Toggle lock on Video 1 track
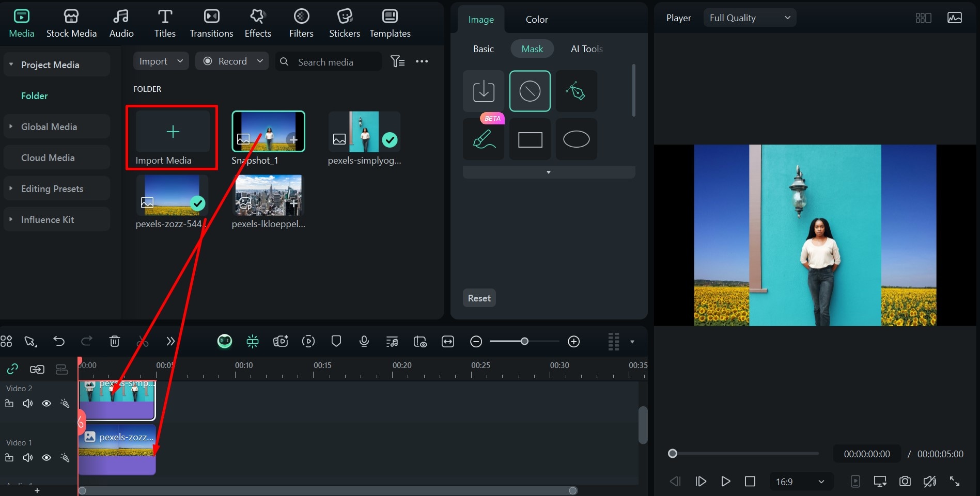Image resolution: width=980 pixels, height=496 pixels. (9, 458)
